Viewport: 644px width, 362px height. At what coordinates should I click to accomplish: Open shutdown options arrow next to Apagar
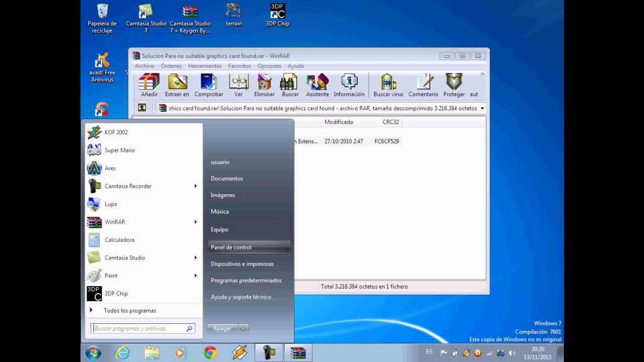(244, 328)
